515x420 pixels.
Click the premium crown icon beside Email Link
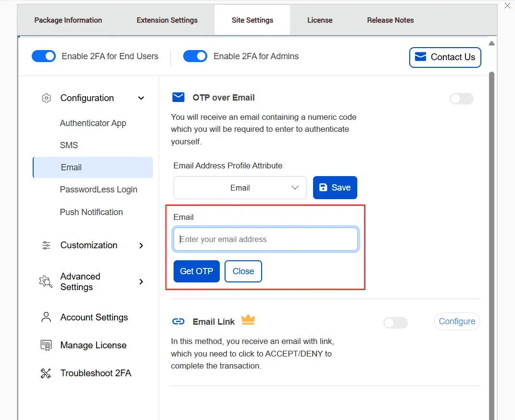[x=248, y=320]
